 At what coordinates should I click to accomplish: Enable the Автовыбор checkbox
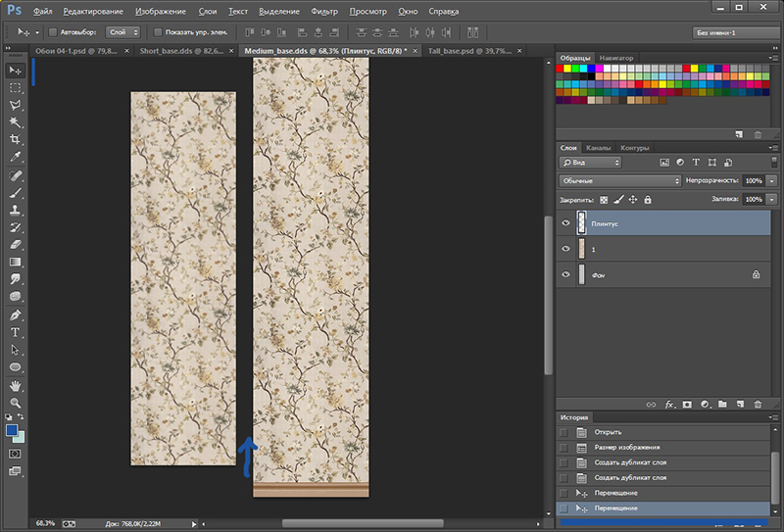pos(53,32)
